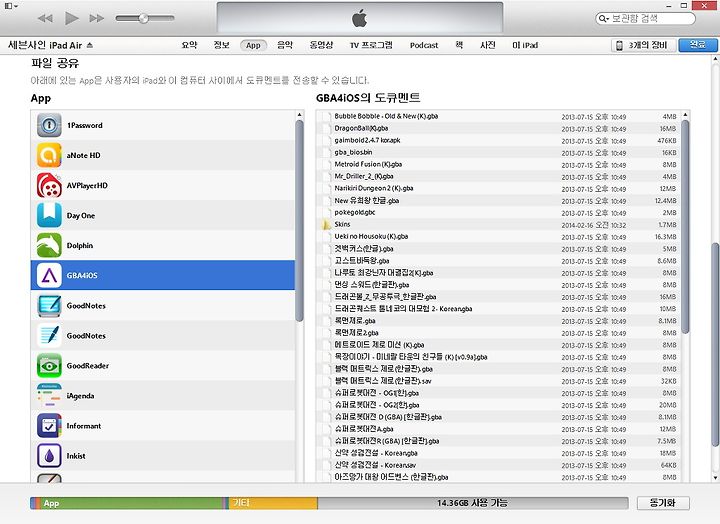Select 신약 성검전설 - Korean.sav file
The image size is (720, 524).
(x=498, y=465)
